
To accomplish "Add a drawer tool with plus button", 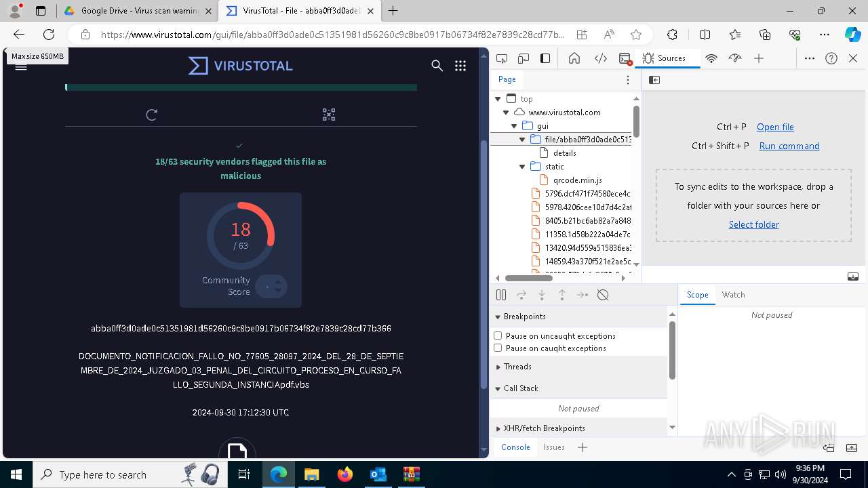I will point(582,447).
